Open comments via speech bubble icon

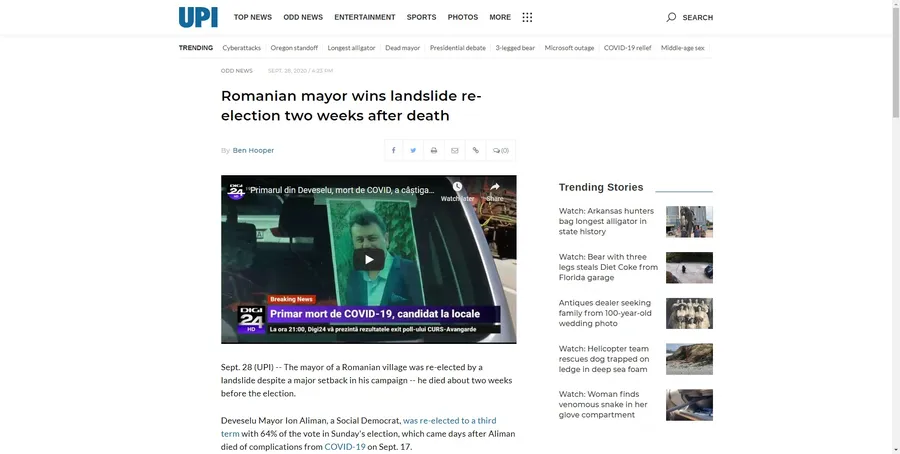pyautogui.click(x=500, y=150)
